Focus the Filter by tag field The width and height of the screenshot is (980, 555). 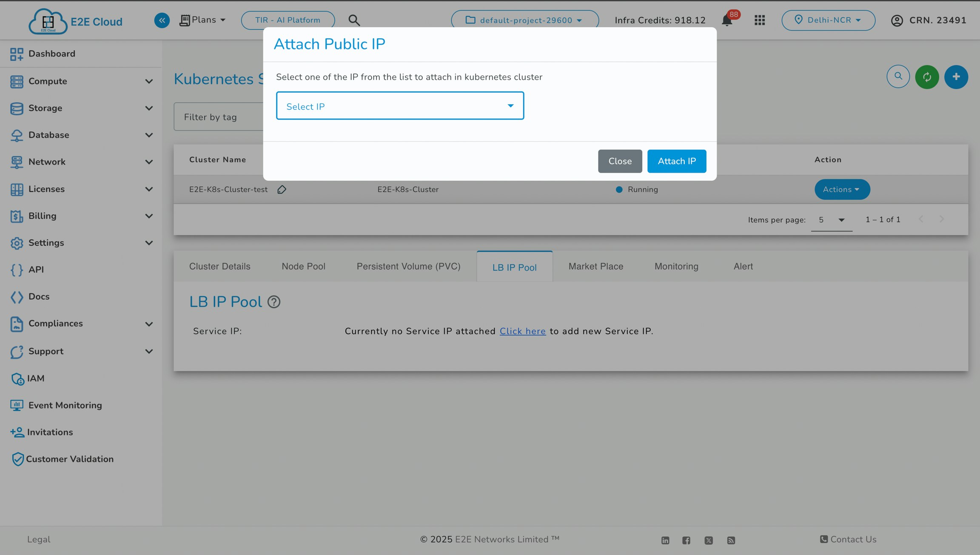coord(219,117)
